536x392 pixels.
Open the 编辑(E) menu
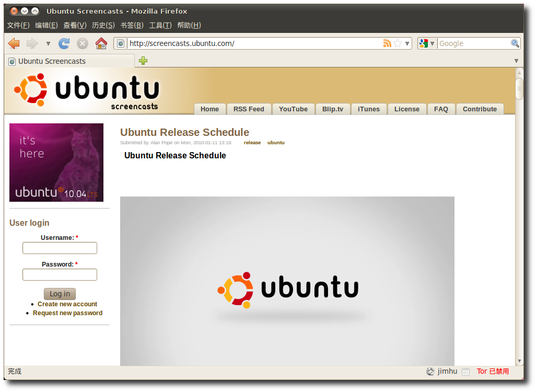click(x=46, y=25)
